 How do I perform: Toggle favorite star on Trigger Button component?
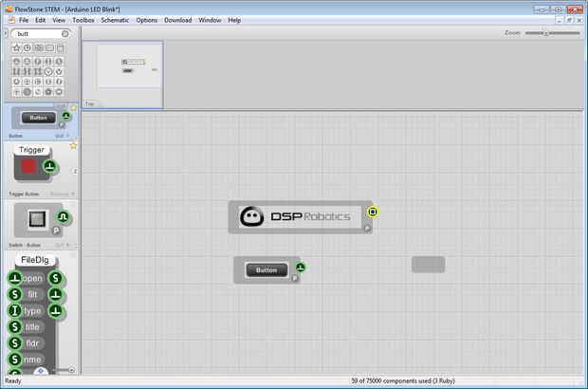(73, 146)
